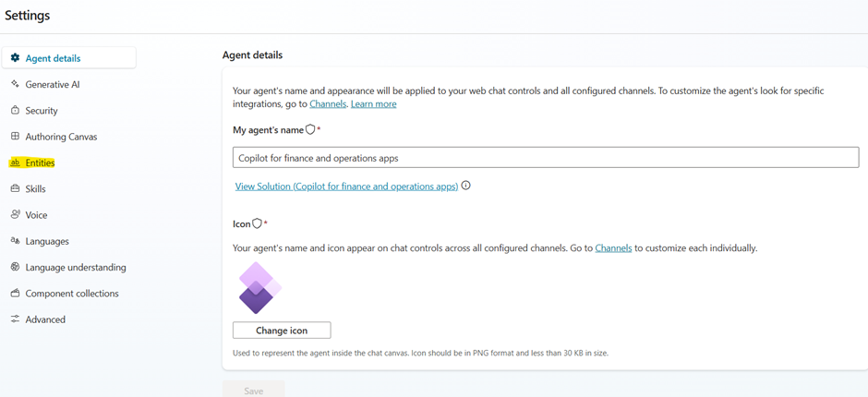868x397 pixels.
Task: Click the Language understanding brain icon
Action: tap(15, 267)
